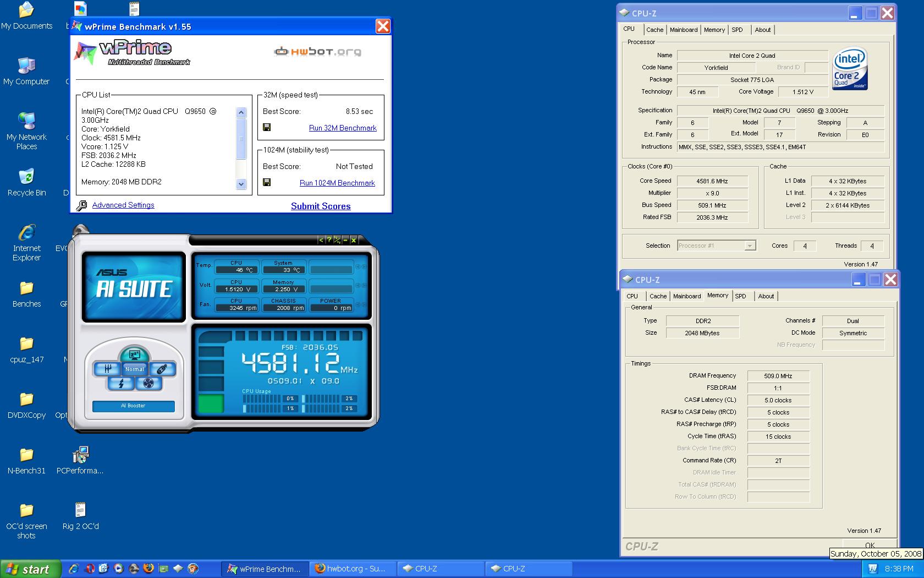Click the DRAM Frequency value in CPU-Z Memory
Screen dimensions: 924x578
coord(778,376)
